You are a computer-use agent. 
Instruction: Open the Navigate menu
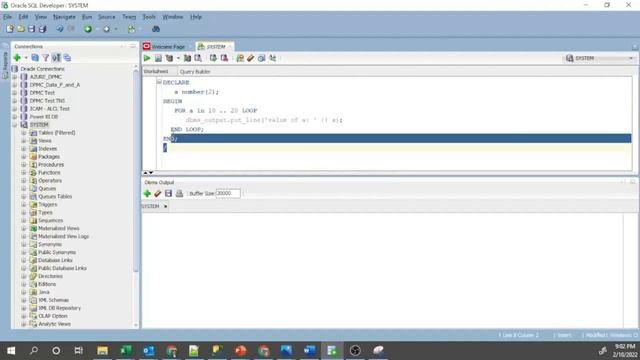[64, 17]
